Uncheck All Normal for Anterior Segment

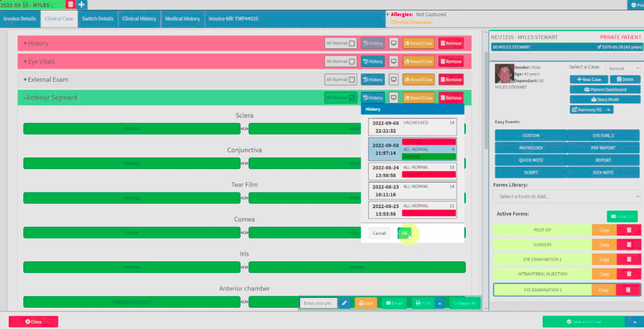352,98
